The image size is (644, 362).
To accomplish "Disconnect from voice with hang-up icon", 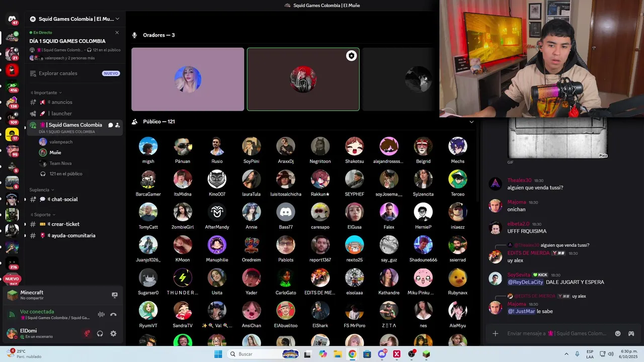I will tap(114, 314).
